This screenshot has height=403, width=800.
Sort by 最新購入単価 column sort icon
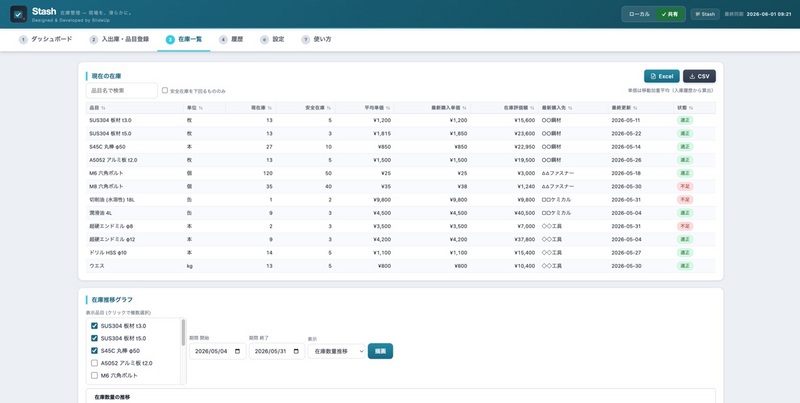click(x=464, y=108)
